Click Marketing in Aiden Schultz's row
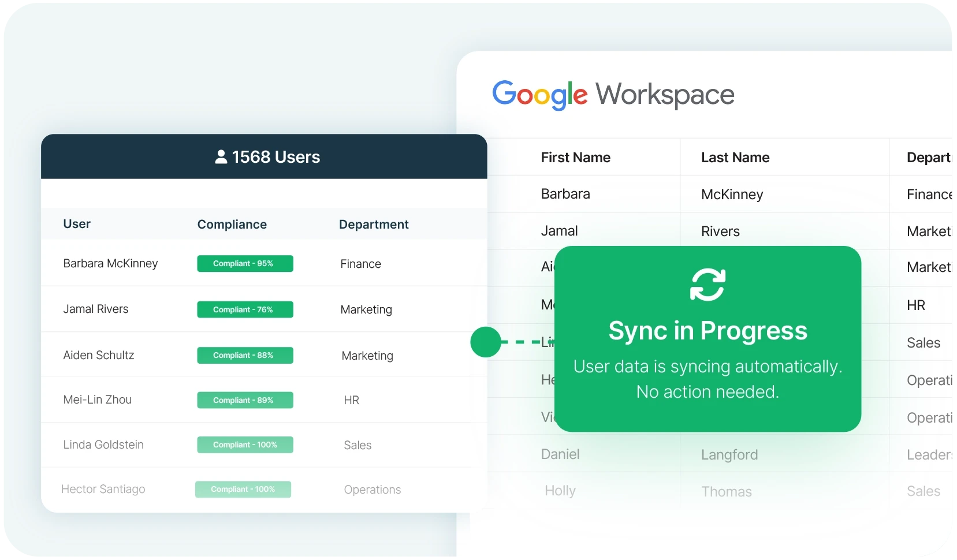 (367, 356)
